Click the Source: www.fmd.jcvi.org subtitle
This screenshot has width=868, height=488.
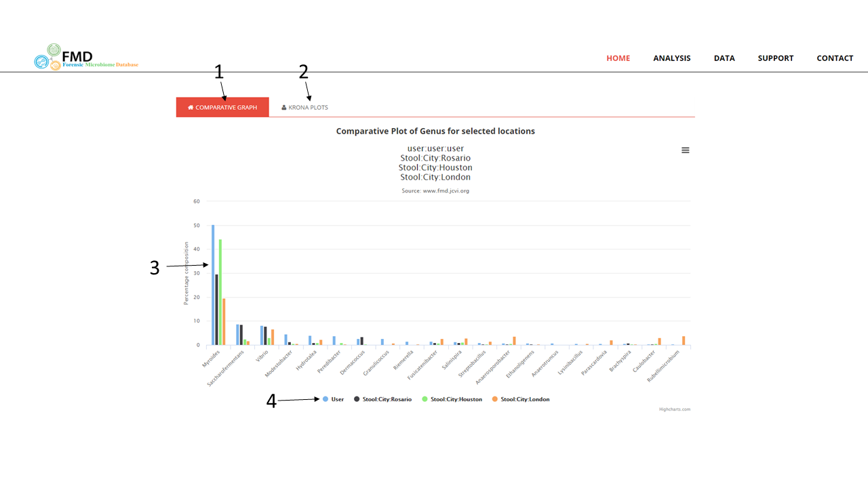click(435, 191)
